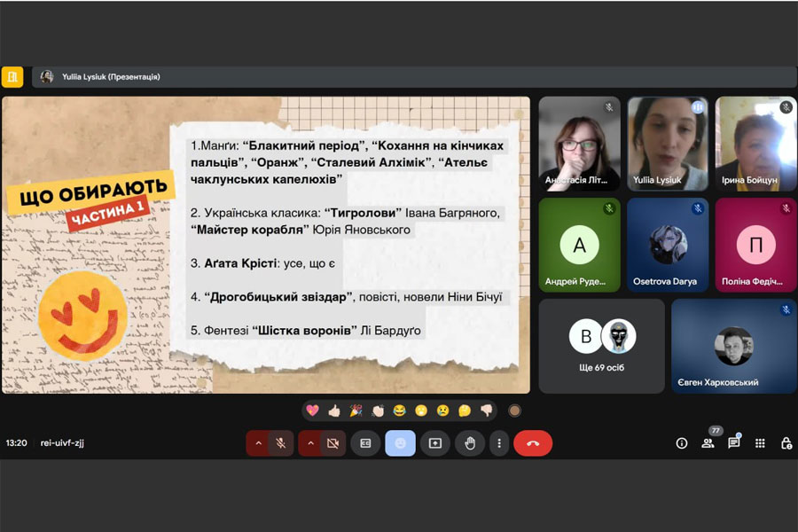The height and width of the screenshot is (532, 798).
Task: Select Євген Харковський participant tile
Action: pyautogui.click(x=734, y=346)
